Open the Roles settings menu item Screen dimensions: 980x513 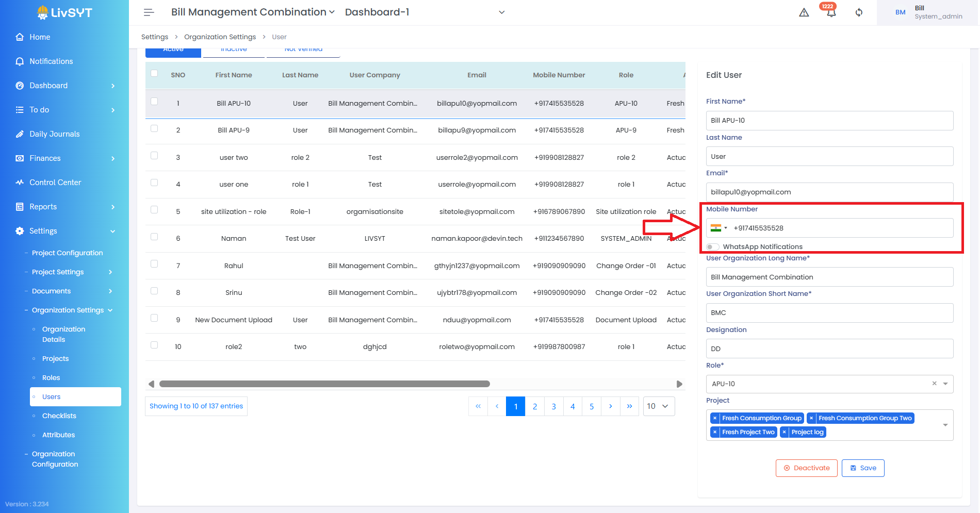51,378
